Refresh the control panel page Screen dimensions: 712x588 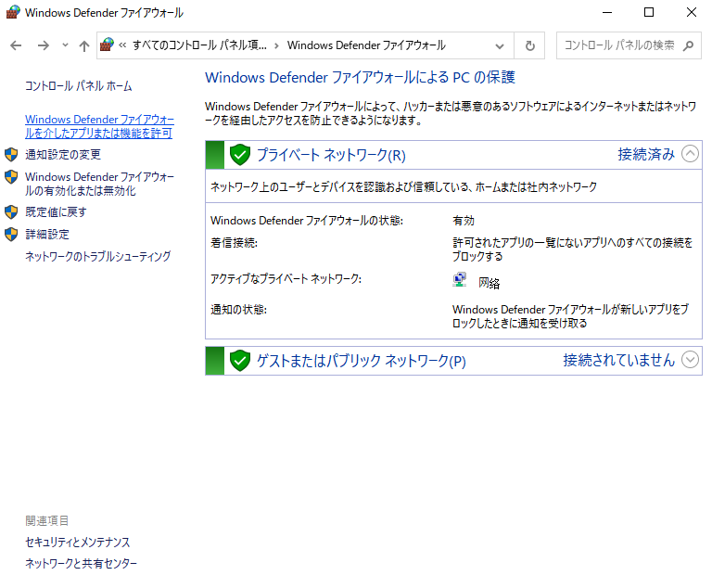(x=529, y=45)
